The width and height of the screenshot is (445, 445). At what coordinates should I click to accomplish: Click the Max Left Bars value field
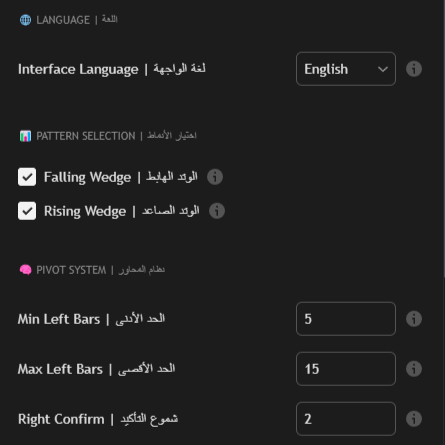point(346,369)
